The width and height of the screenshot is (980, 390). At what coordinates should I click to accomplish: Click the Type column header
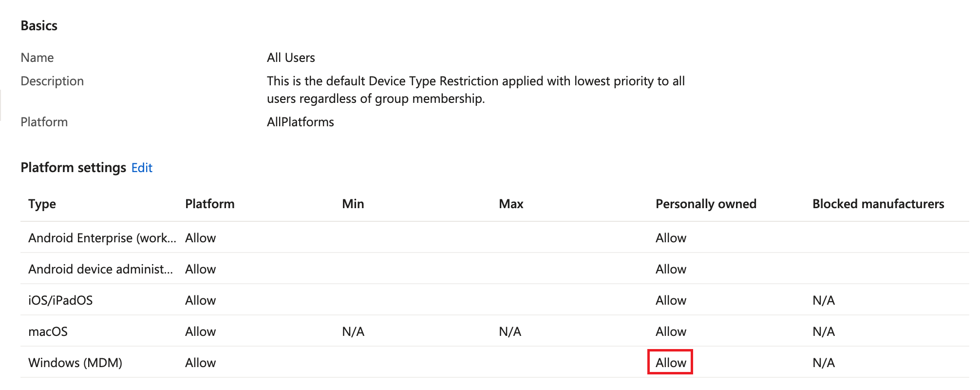point(42,204)
